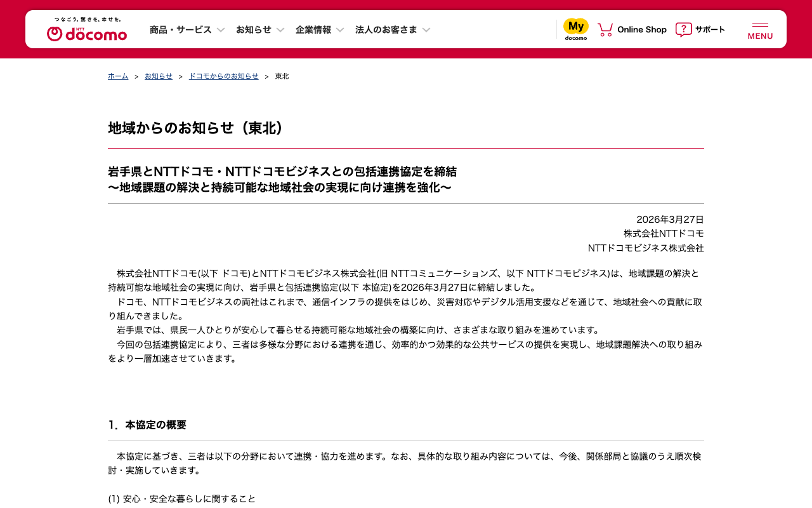Open the お知らせ menu label in header
The width and height of the screenshot is (812, 508).
pos(254,29)
